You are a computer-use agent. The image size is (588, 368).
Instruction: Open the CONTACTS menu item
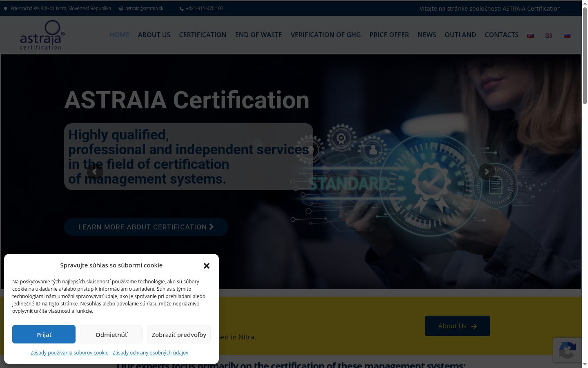pos(501,35)
